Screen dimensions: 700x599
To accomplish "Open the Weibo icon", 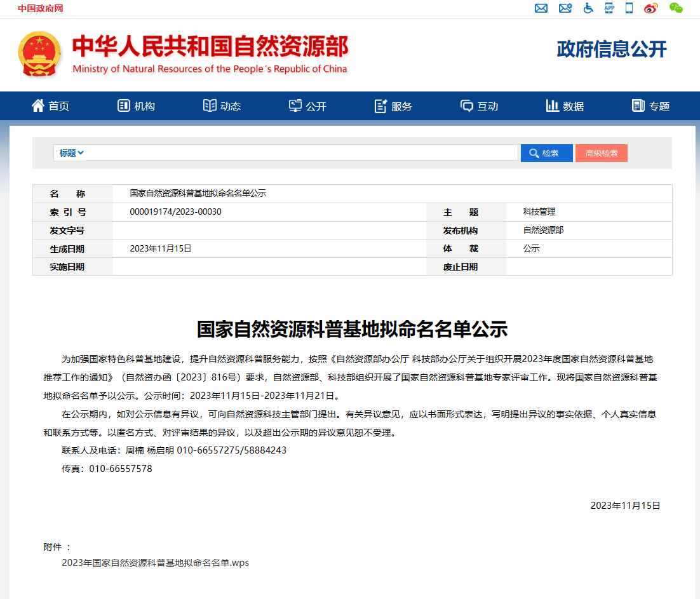I will pyautogui.click(x=651, y=8).
